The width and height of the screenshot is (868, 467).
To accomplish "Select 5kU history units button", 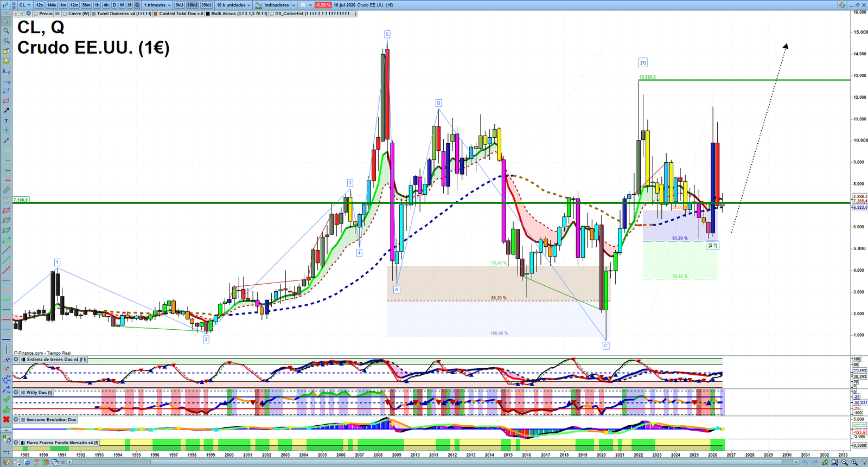I will [179, 5].
